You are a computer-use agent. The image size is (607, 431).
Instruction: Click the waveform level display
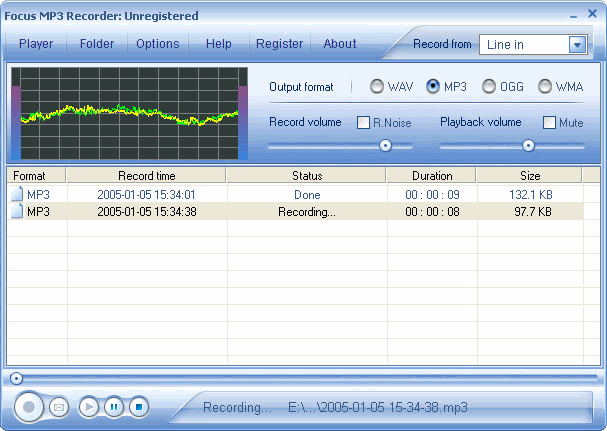pyautogui.click(x=129, y=113)
